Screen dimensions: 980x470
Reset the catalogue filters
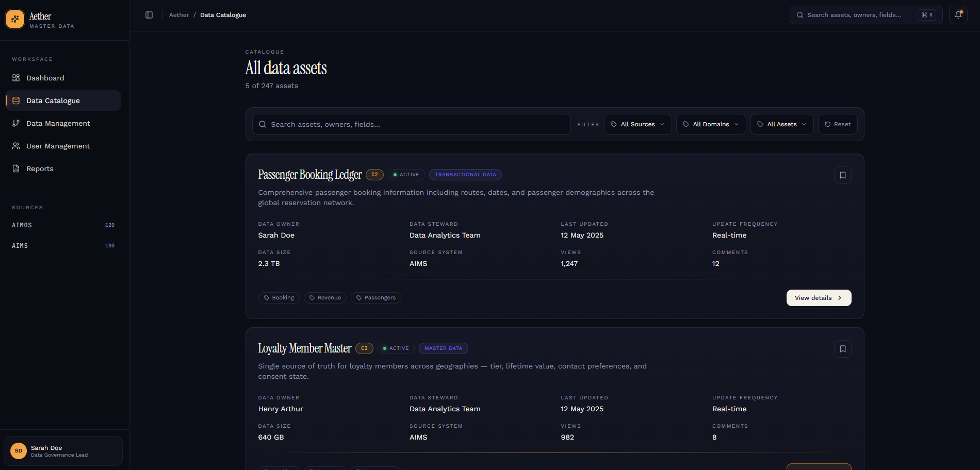838,124
